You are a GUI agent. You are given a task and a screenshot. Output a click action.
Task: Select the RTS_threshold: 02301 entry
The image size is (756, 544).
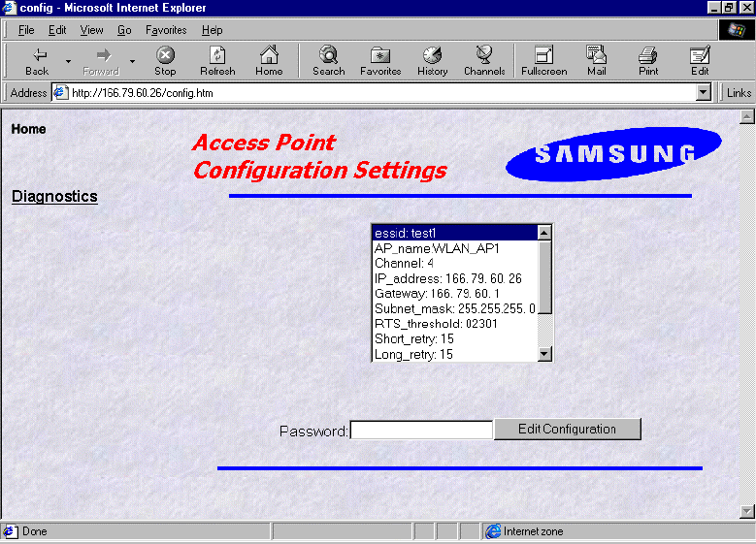[x=454, y=324]
